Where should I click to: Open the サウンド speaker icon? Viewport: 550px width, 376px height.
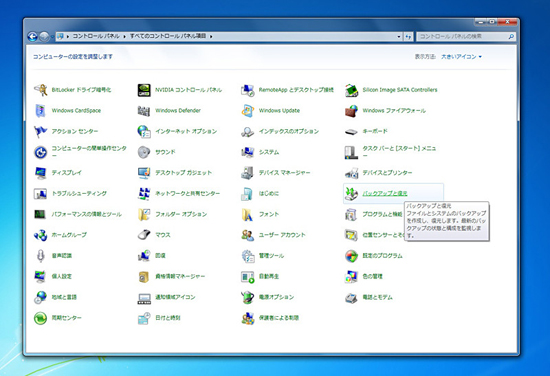click(144, 152)
